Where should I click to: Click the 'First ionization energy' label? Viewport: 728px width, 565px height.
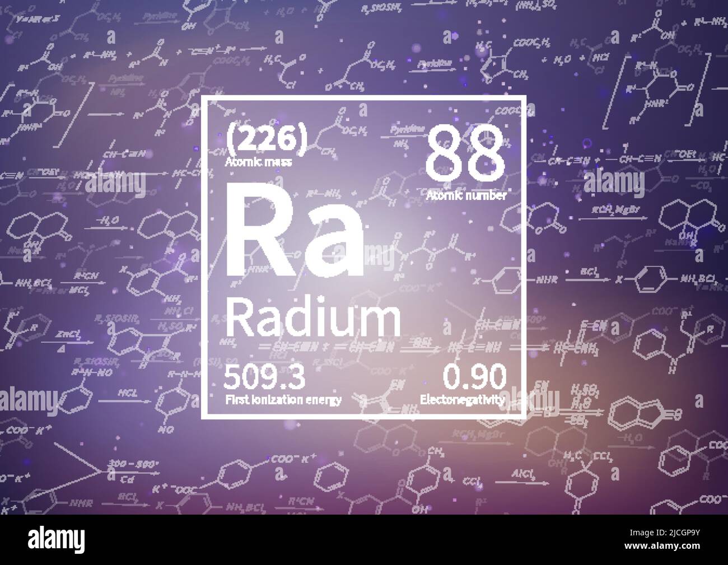[x=283, y=400]
